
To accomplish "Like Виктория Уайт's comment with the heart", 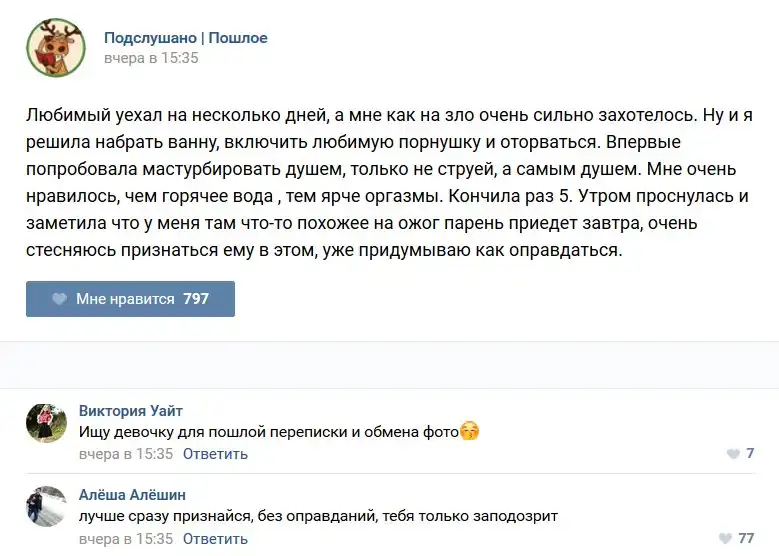I will coord(733,454).
